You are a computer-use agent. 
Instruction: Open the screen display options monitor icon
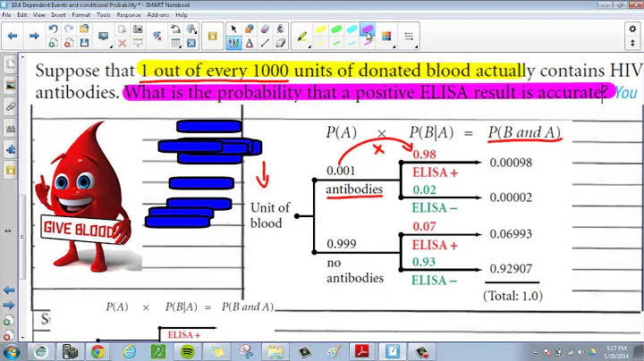tap(104, 36)
